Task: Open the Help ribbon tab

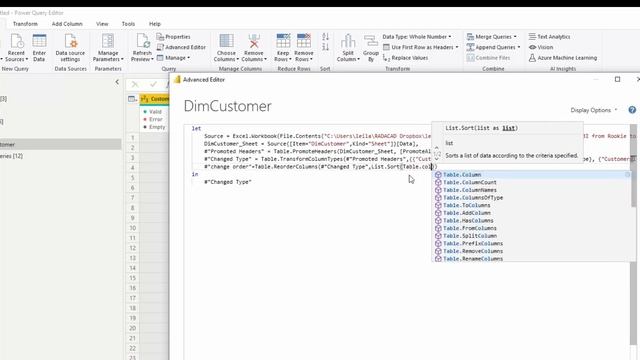Action: (x=155, y=24)
